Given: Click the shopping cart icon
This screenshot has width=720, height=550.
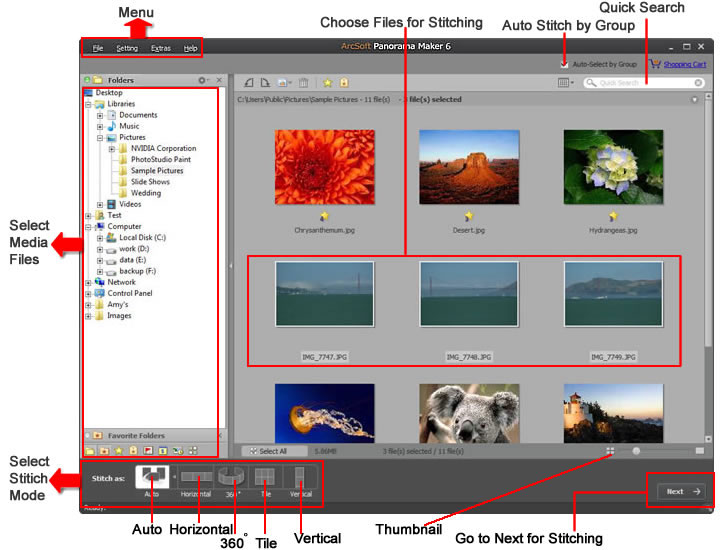Looking at the screenshot, I should [654, 64].
